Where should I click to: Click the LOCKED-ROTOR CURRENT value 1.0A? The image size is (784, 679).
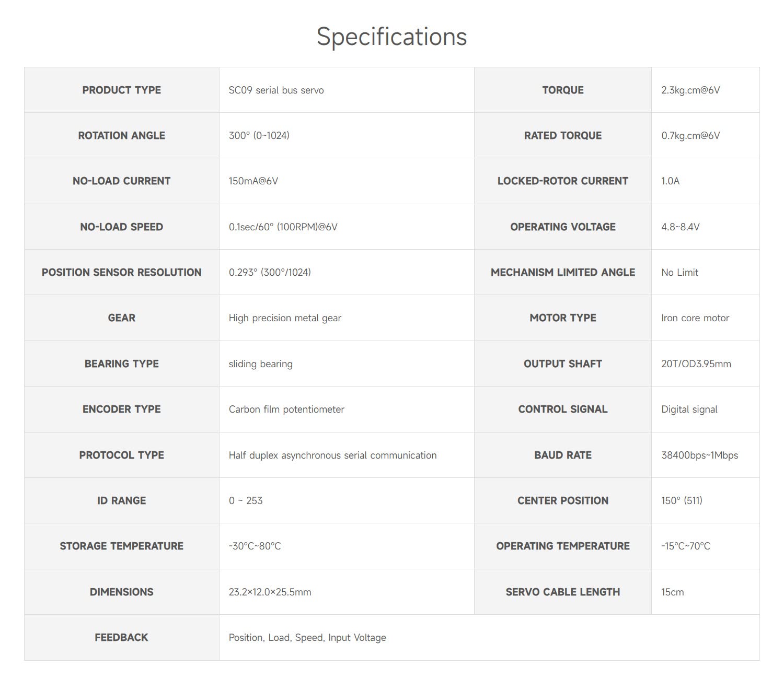pos(670,181)
